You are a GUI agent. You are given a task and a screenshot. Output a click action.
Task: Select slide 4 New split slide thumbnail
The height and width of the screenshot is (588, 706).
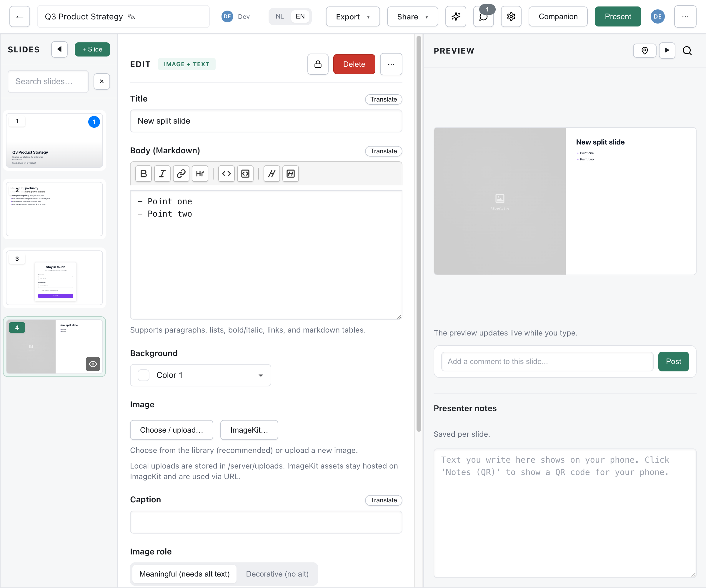tap(54, 346)
